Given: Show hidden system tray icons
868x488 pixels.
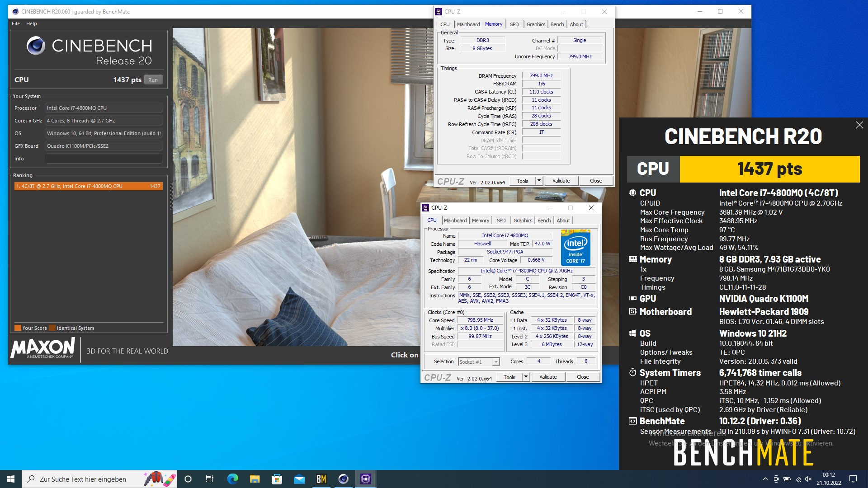Looking at the screenshot, I should pos(765,479).
